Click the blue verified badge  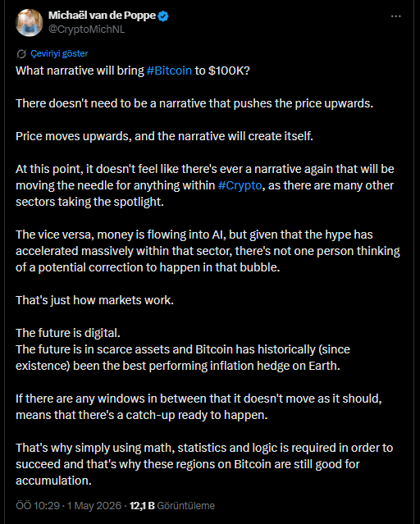(163, 16)
